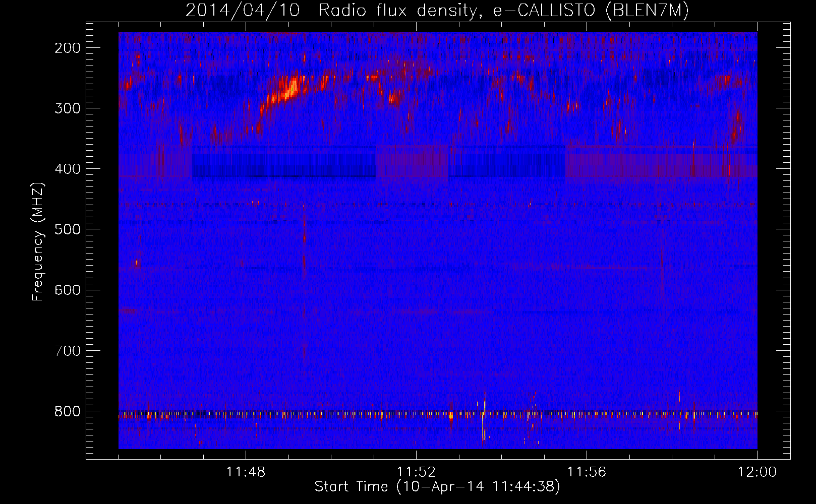Screen dimensions: 816x504
Task: Click the 800 frequency tick label
Action: 68,411
